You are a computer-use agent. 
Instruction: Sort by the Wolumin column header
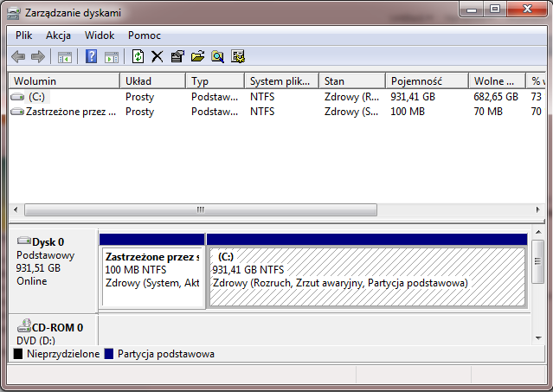[64, 81]
